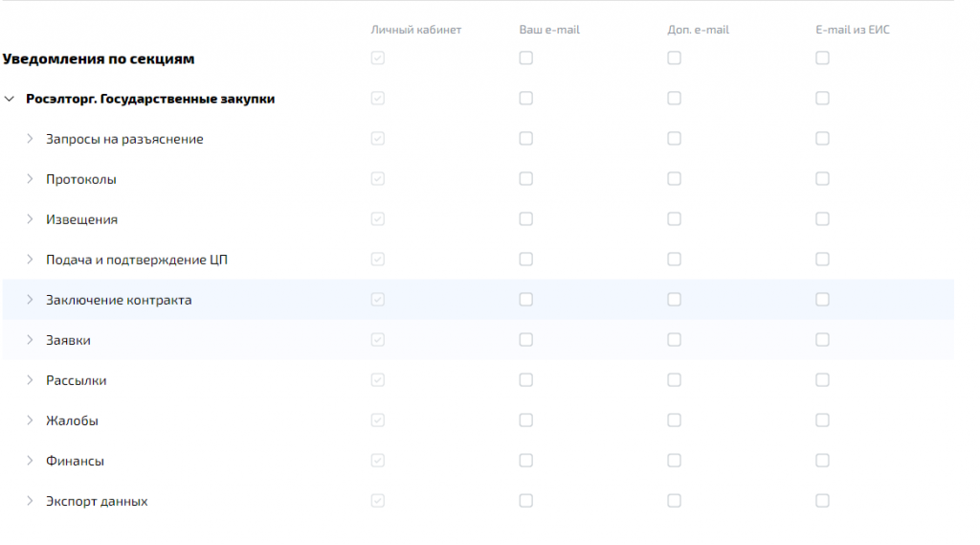Toggle Личный кабинет checkbox for Извещения

pyautogui.click(x=378, y=219)
